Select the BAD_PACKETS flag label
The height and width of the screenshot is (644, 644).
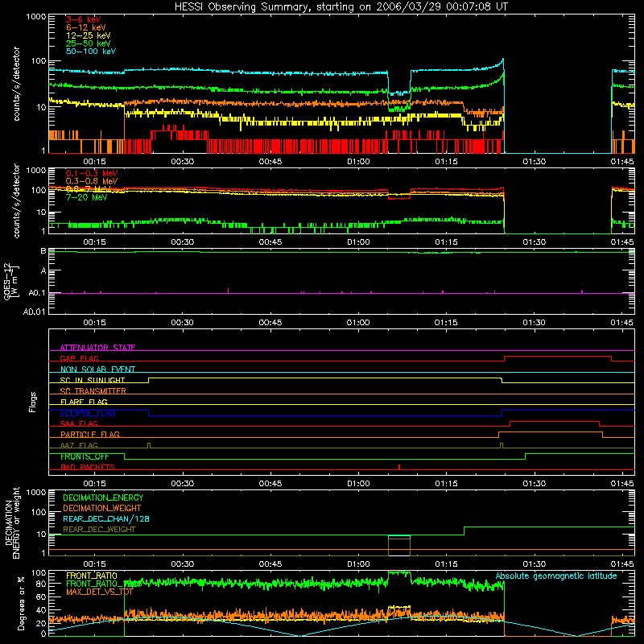tap(88, 468)
